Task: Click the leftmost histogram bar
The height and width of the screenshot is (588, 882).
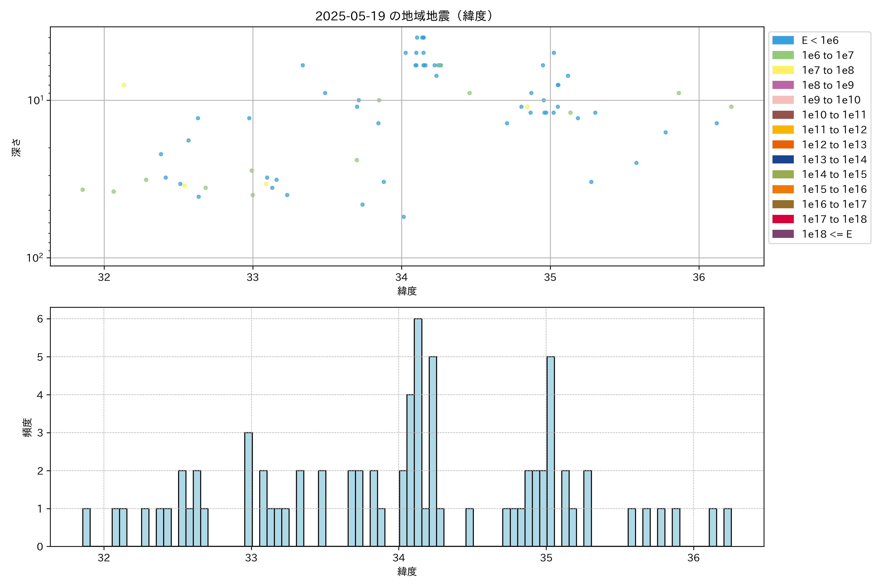Action: 86,527
